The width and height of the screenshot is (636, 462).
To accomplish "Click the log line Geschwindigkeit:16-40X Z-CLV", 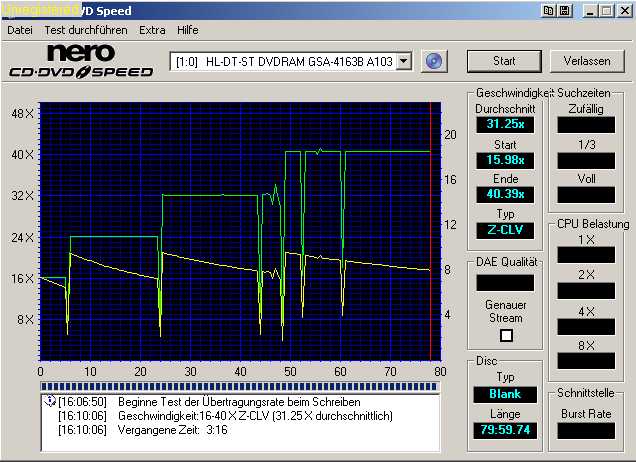I will coord(255,416).
